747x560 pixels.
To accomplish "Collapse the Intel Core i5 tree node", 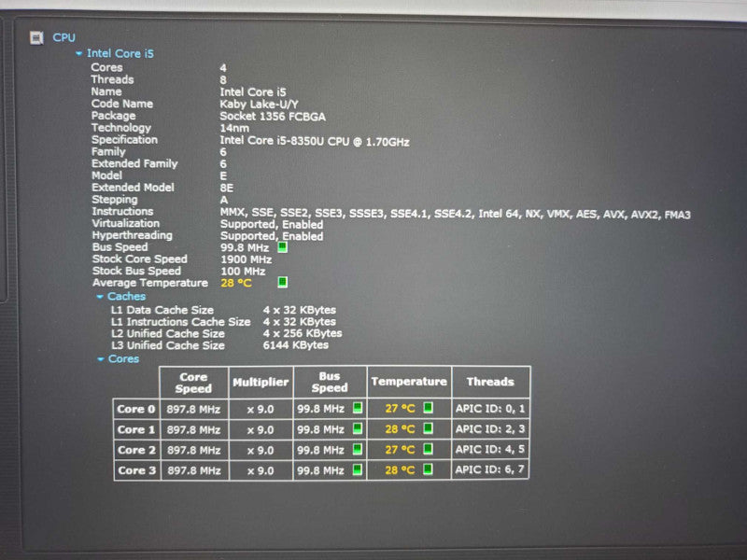I will coord(78,54).
